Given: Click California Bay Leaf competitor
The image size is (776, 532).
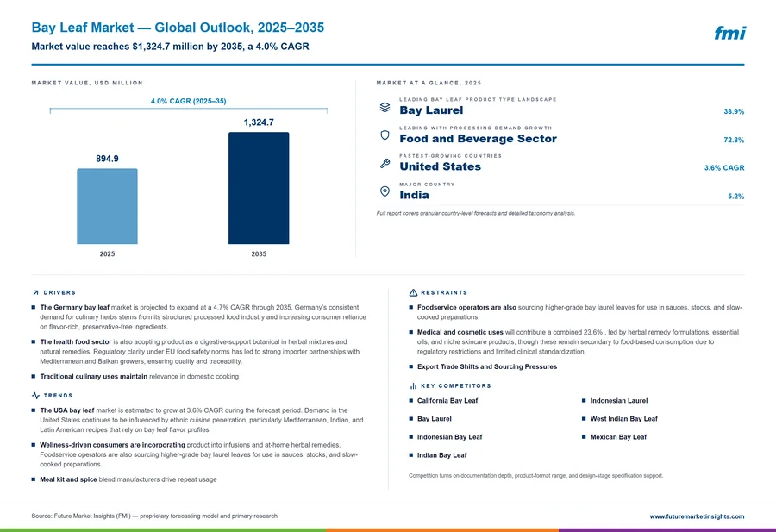Looking at the screenshot, I should point(447,401).
